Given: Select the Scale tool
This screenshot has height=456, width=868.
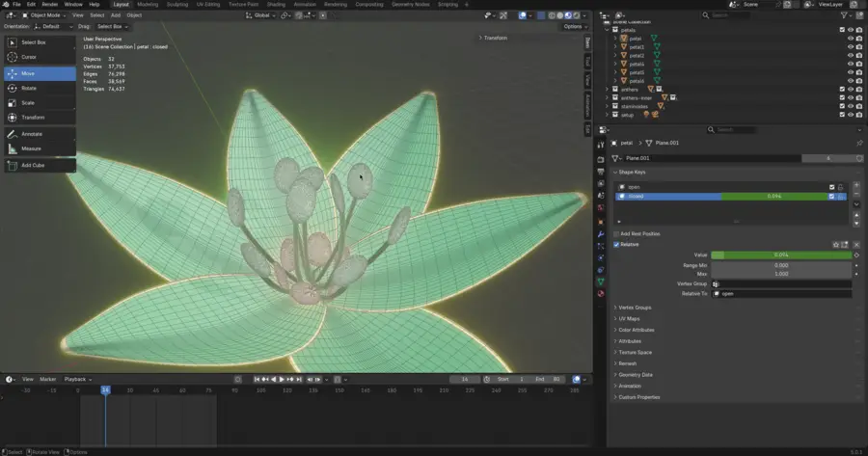Looking at the screenshot, I should coord(40,103).
